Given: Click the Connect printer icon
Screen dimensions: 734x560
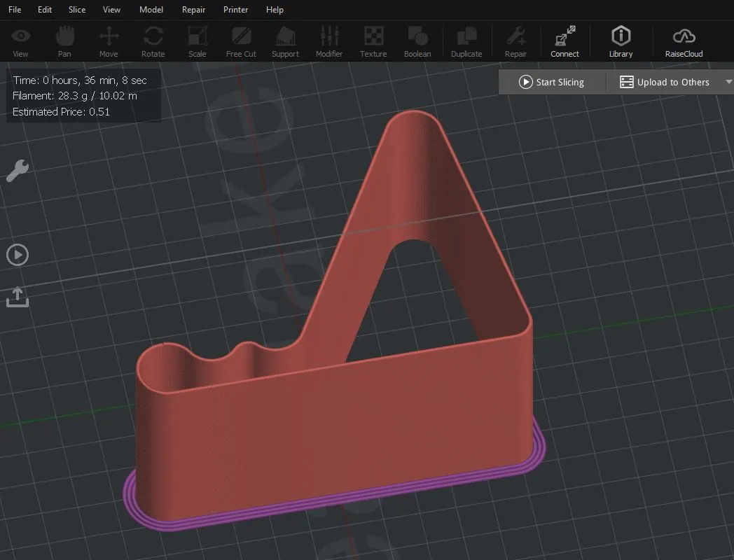Looking at the screenshot, I should (x=565, y=41).
